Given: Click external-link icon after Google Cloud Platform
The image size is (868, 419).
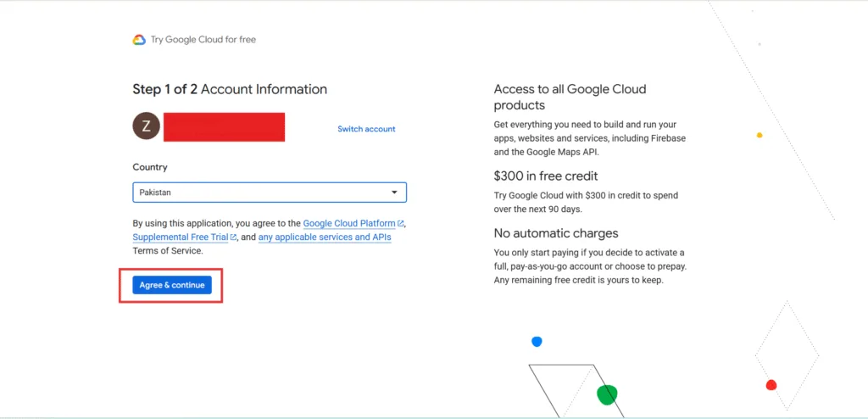Looking at the screenshot, I should pos(401,223).
